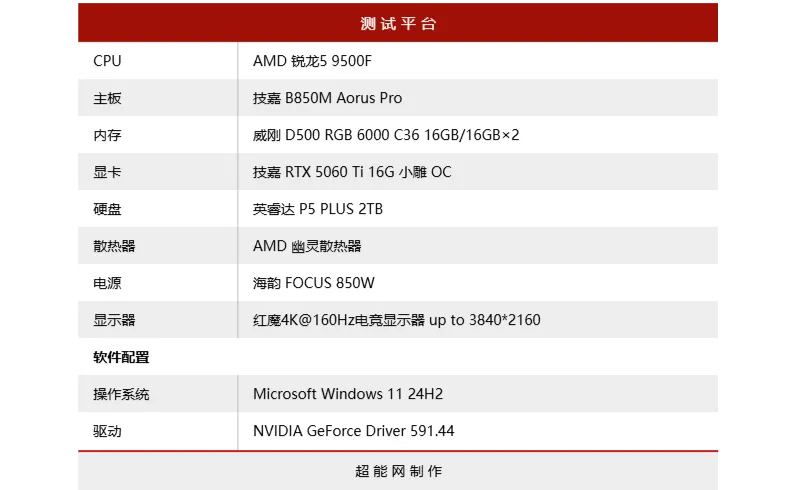Screen dimensions: 797x490
Task: Click the 技嘉 B850M Aorus Pro text
Action: 327,98
